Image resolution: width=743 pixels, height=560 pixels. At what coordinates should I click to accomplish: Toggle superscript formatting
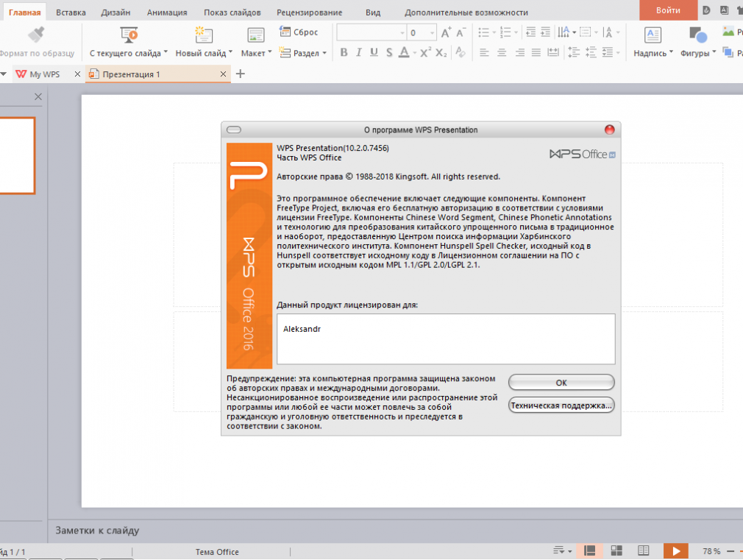point(425,52)
